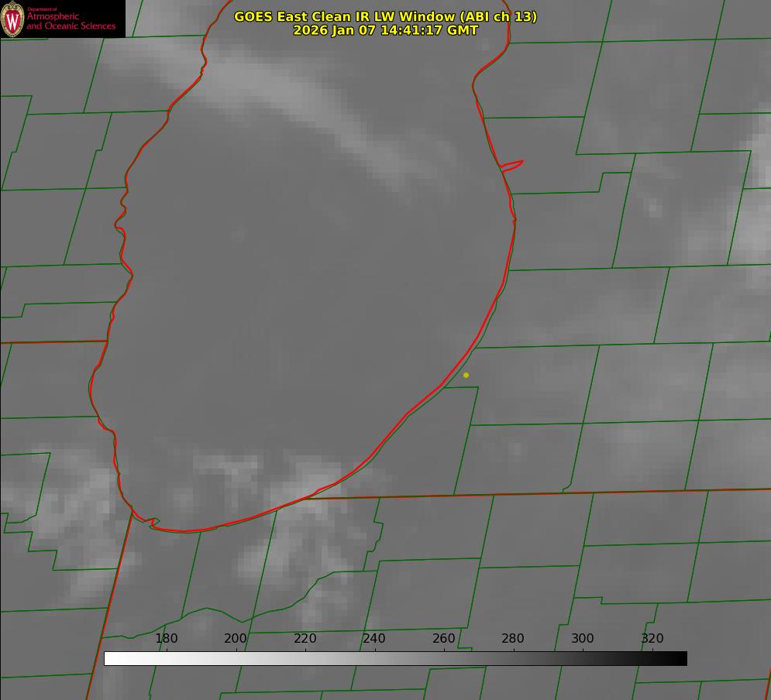Click the University of Wisconsin crest logo
This screenshot has height=700, width=771.
point(12,19)
